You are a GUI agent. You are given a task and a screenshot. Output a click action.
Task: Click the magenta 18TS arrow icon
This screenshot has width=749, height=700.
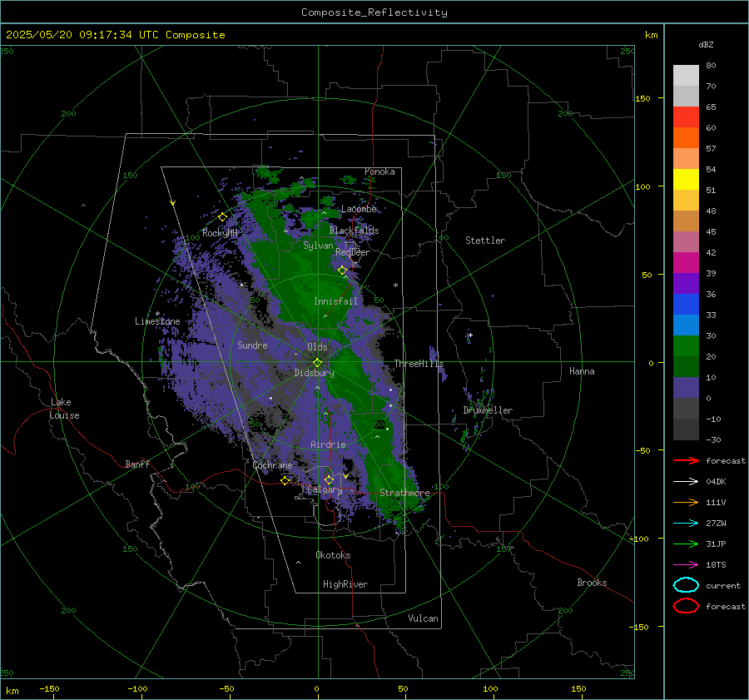pyautogui.click(x=686, y=565)
